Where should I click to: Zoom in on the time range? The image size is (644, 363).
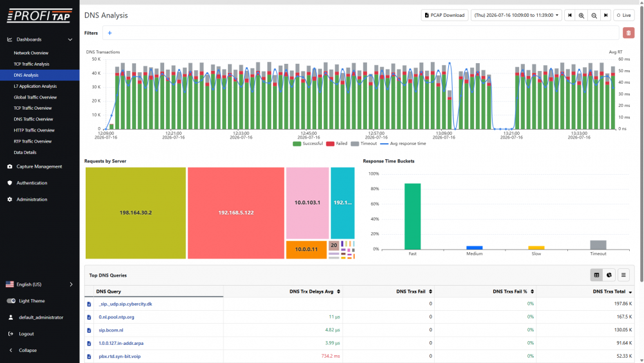[581, 15]
